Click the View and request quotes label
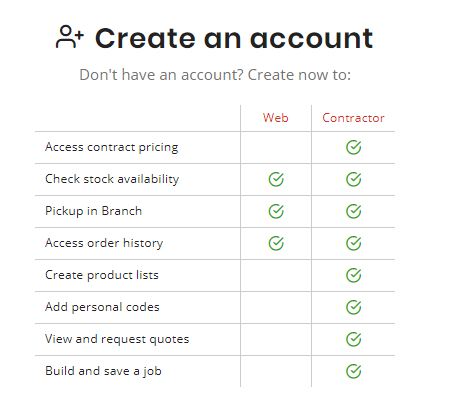Viewport: 453px width, 412px height. 117,339
